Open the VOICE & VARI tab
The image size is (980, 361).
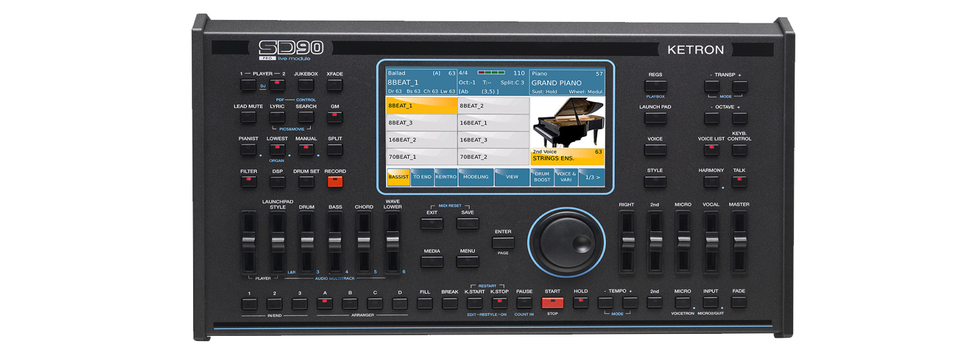(566, 177)
